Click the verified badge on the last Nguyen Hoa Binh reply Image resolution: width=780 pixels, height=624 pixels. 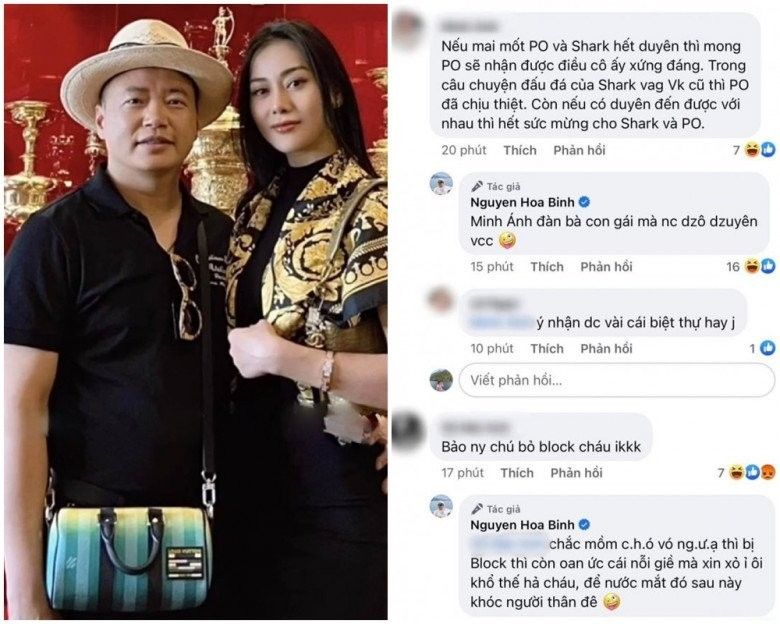(x=585, y=524)
